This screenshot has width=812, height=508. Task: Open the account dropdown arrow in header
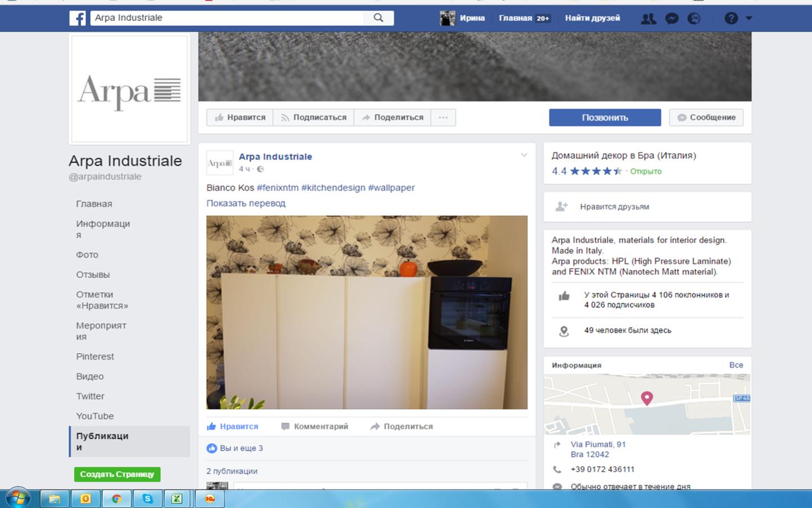coord(749,18)
